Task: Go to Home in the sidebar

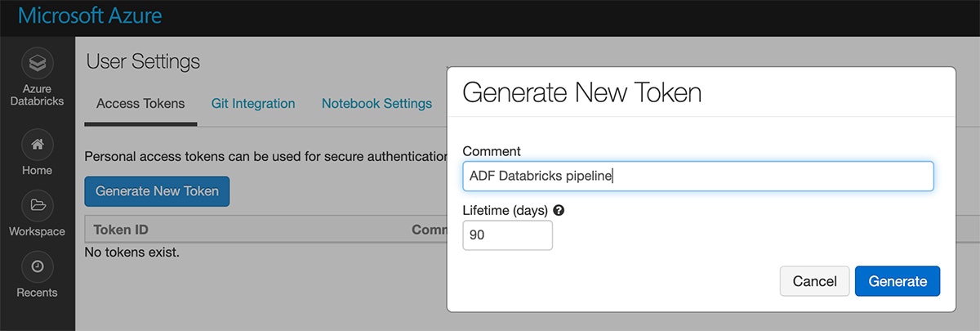Action: 37,145
